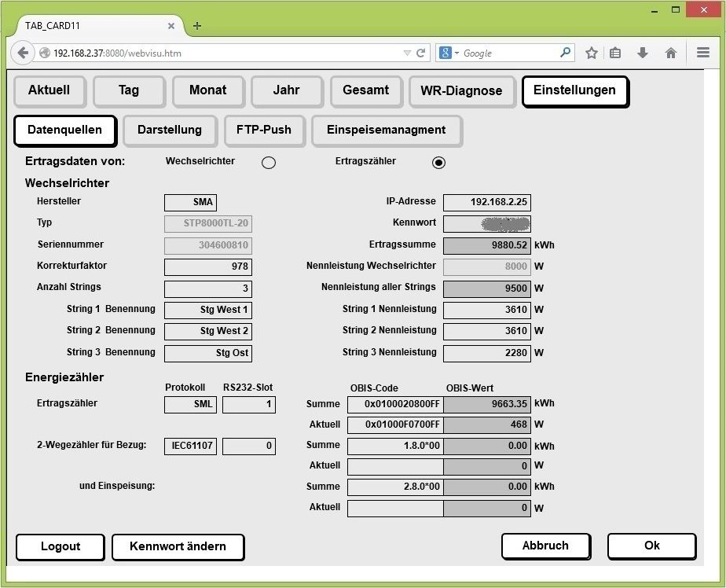
Task: Switch to the WR-Diagnose tab
Action: tap(461, 91)
